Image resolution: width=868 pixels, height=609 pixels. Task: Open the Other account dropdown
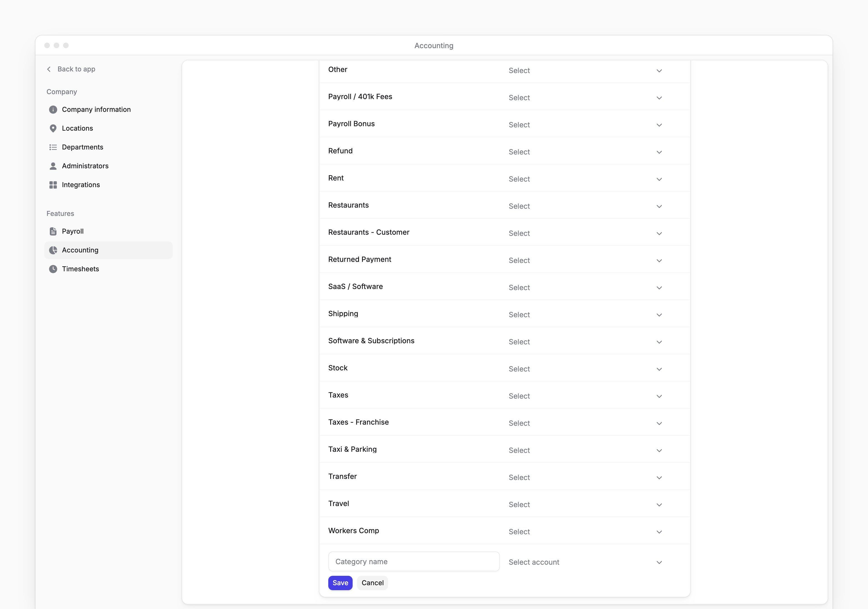585,71
